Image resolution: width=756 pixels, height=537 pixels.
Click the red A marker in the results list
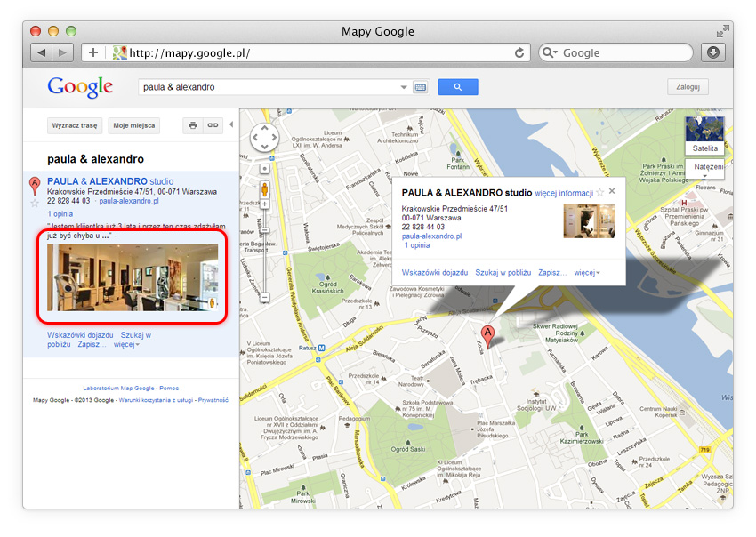tap(34, 186)
